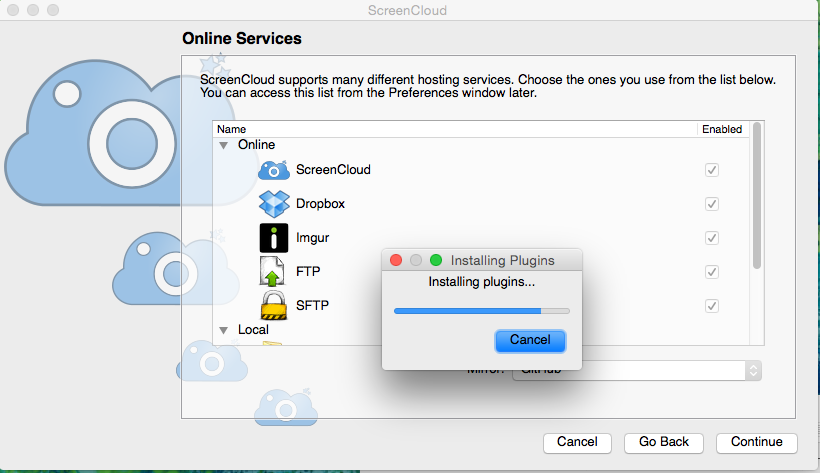Close the Installing Plugins dialog
Image resolution: width=820 pixels, height=473 pixels.
coord(396,260)
